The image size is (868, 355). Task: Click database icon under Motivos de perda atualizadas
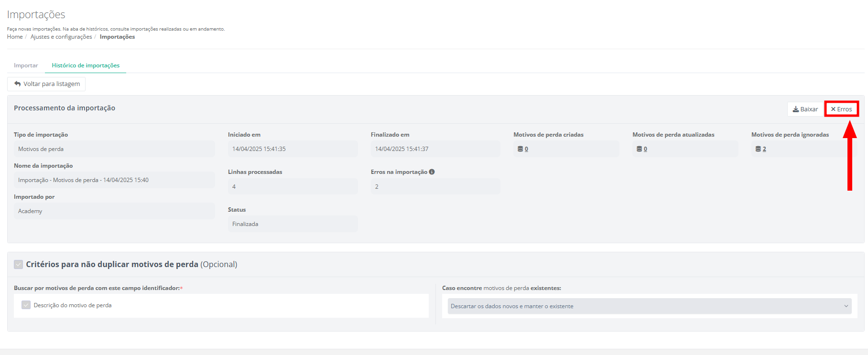pyautogui.click(x=639, y=149)
